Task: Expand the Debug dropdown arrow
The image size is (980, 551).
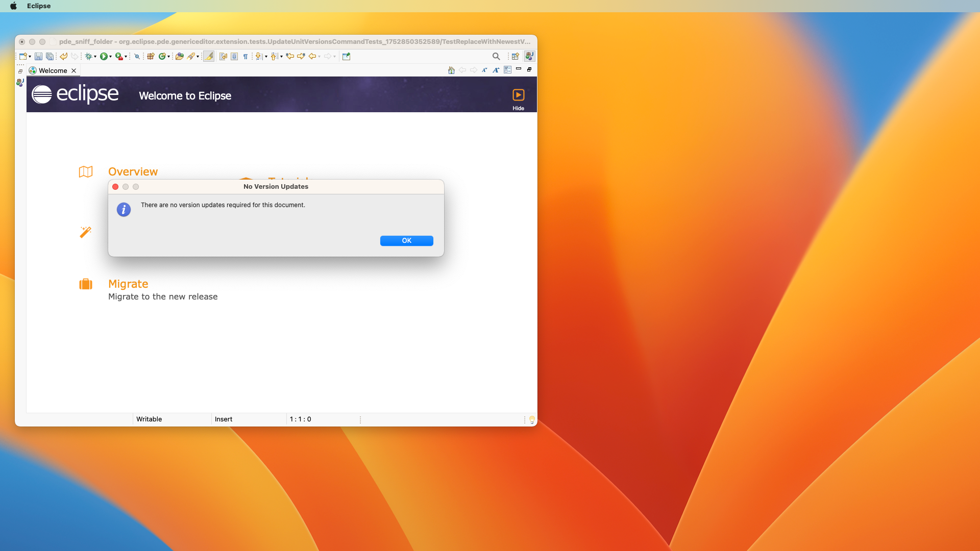Action: (95, 57)
